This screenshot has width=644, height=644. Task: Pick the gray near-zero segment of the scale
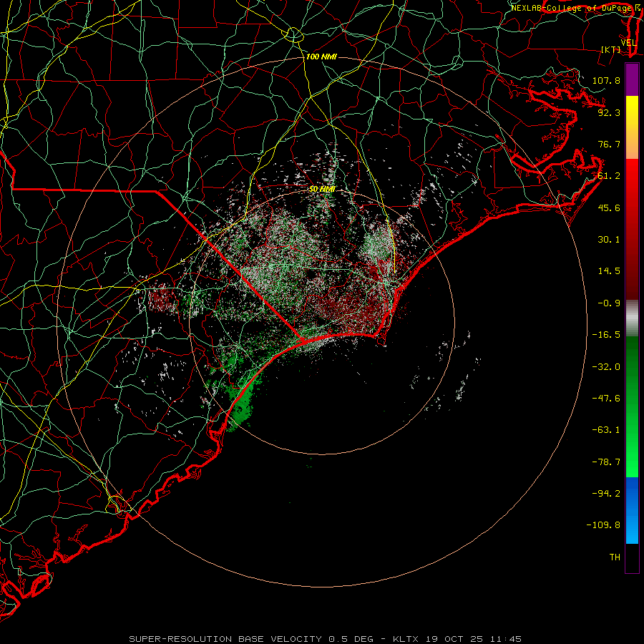(632, 318)
